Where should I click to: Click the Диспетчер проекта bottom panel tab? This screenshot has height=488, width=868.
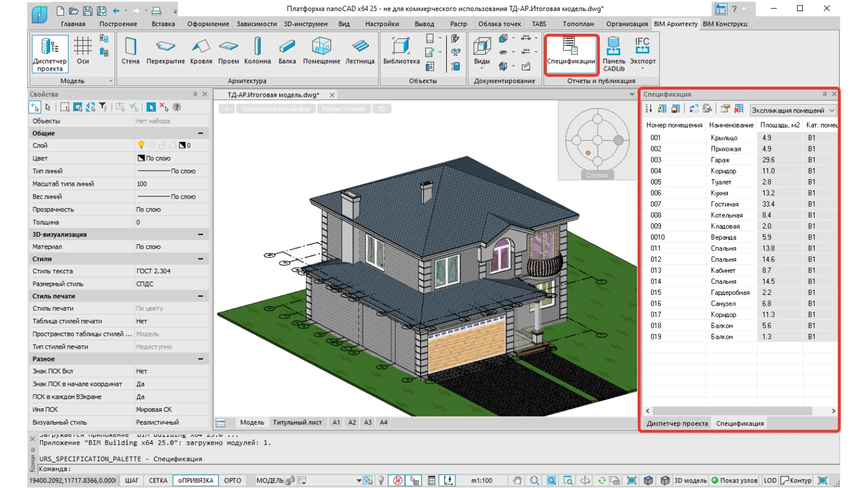pos(677,423)
